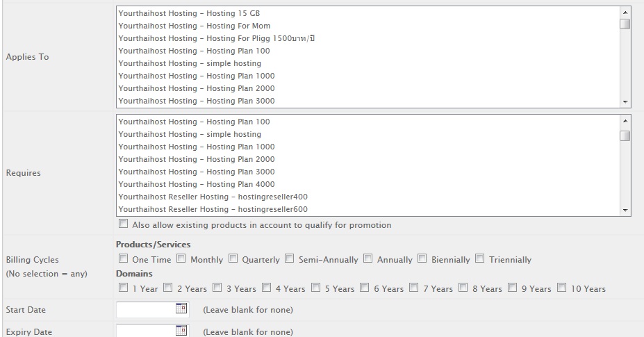The width and height of the screenshot is (644, 337).
Task: Select the 2 Years domain checkbox
Action: (168, 287)
